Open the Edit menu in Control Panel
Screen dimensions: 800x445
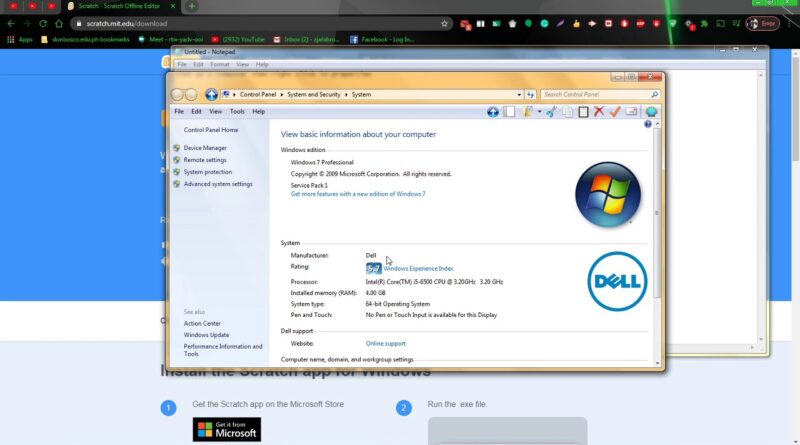(x=196, y=111)
